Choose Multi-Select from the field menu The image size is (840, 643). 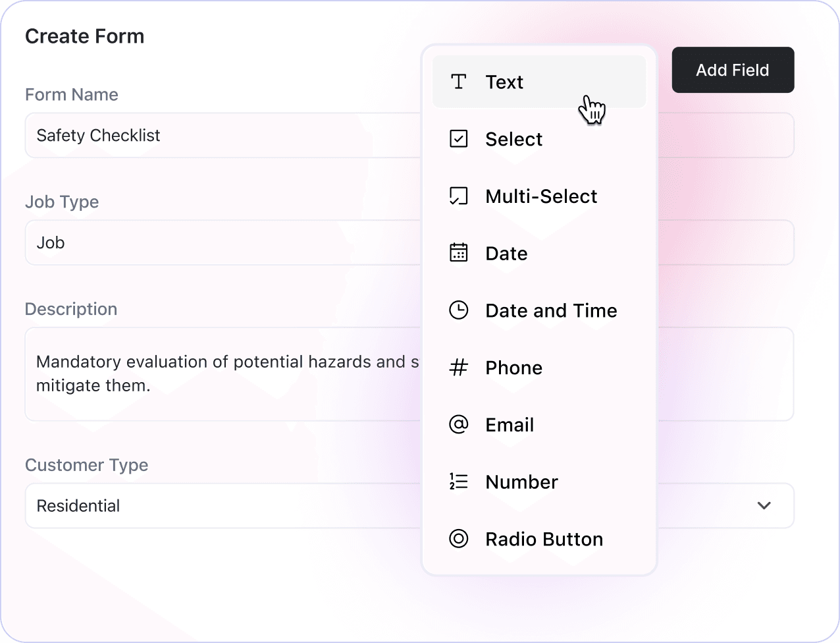541,196
